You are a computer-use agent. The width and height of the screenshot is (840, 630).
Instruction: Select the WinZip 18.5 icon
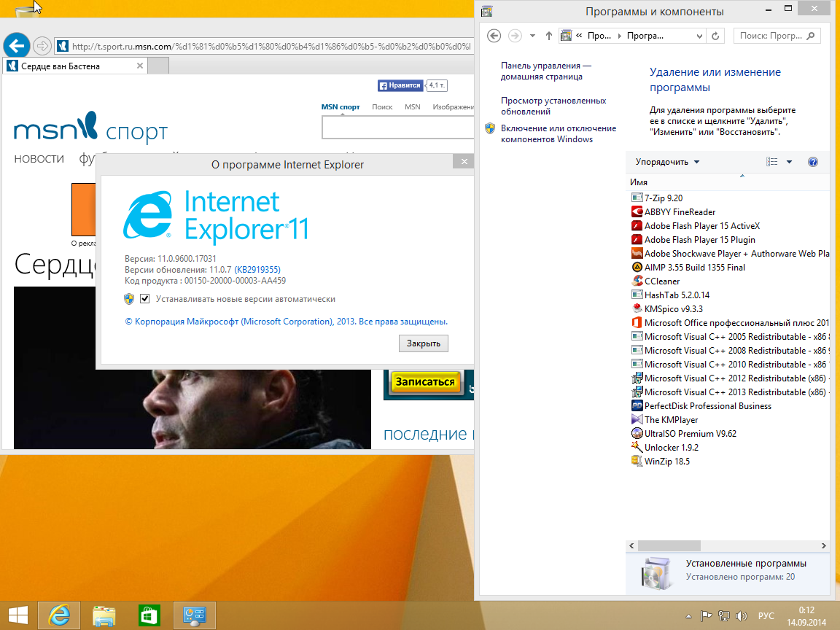point(637,461)
